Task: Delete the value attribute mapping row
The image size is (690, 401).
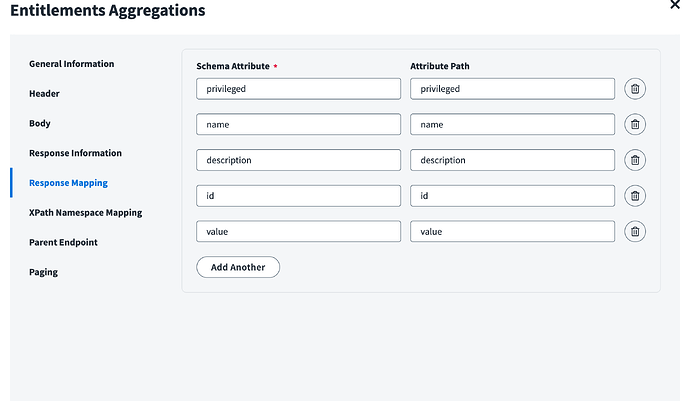Action: (634, 232)
